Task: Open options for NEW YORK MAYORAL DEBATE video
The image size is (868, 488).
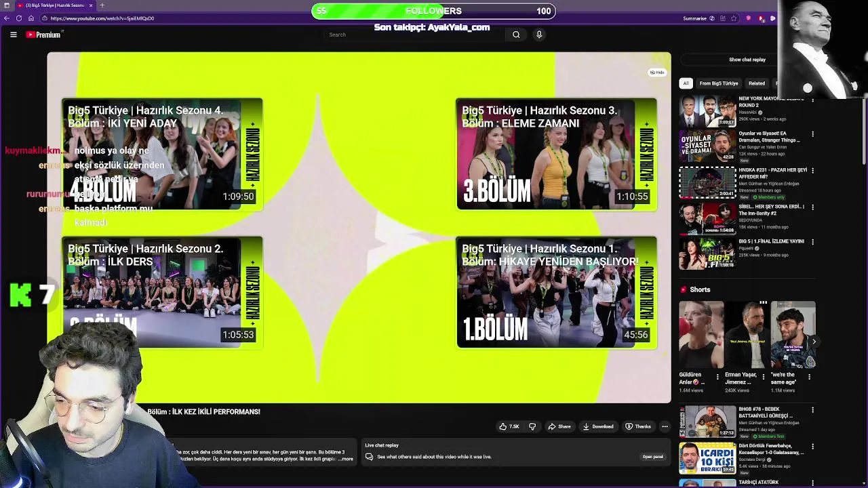Action: 812,99
